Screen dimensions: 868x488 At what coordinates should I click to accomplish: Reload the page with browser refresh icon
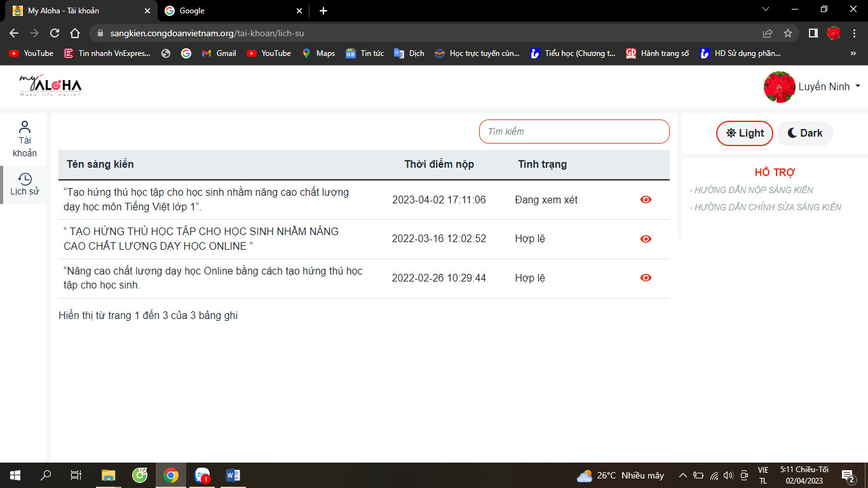click(55, 33)
